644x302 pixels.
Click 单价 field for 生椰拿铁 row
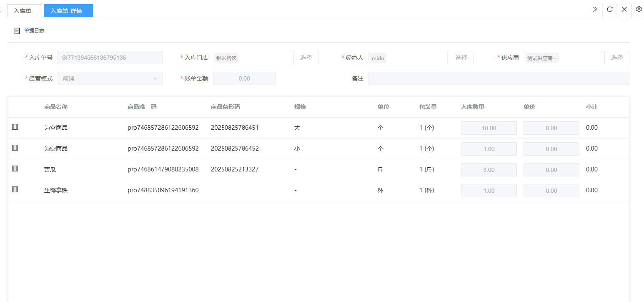point(551,191)
